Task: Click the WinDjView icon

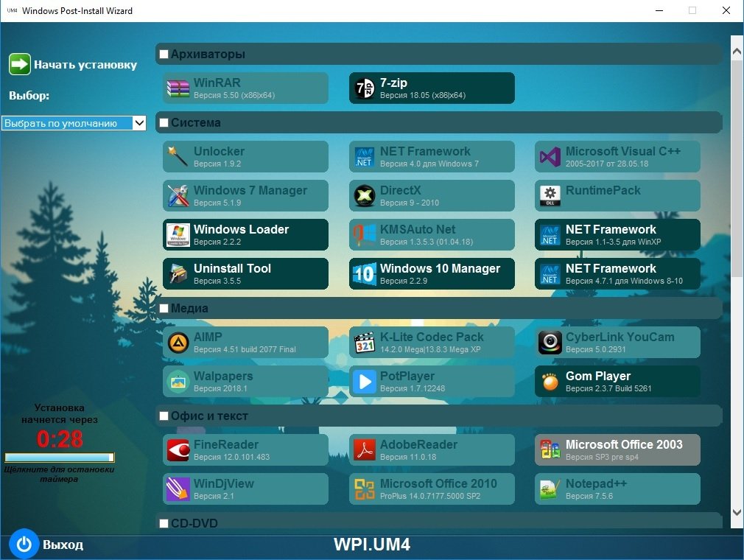Action: click(178, 489)
